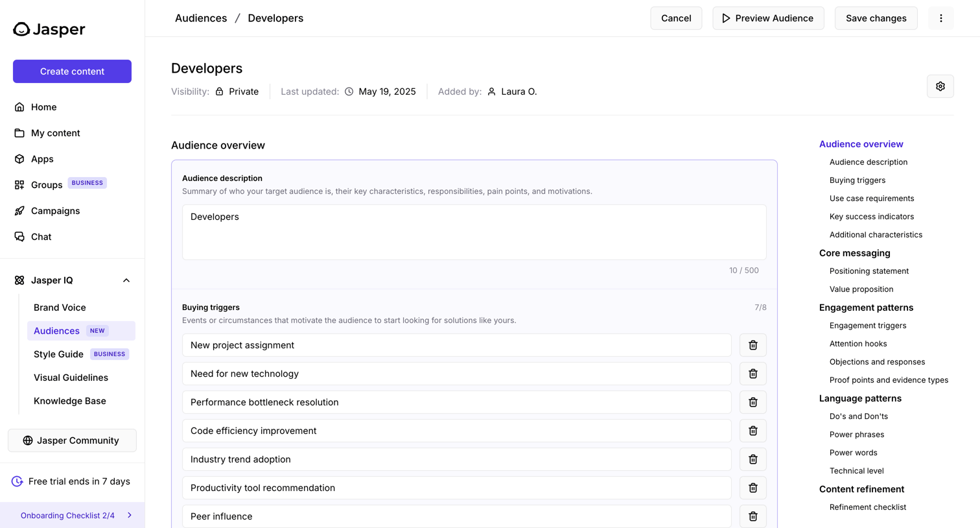Click Preview Audience button
Viewport: 980px width, 528px height.
(768, 18)
